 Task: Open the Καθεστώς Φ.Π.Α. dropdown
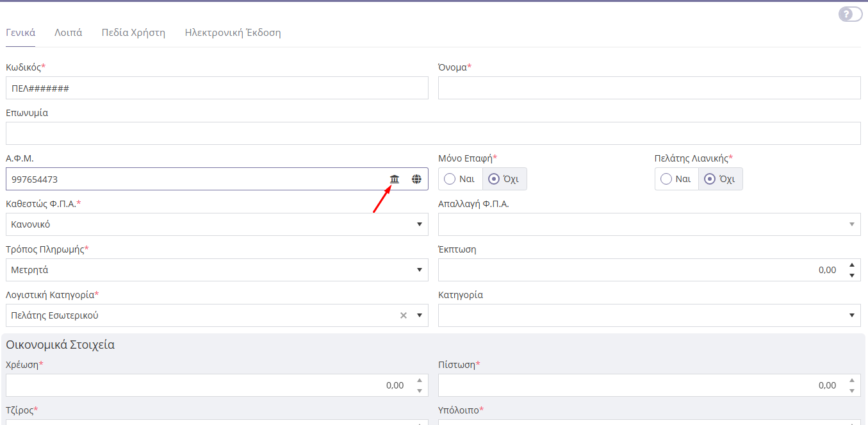(x=420, y=224)
